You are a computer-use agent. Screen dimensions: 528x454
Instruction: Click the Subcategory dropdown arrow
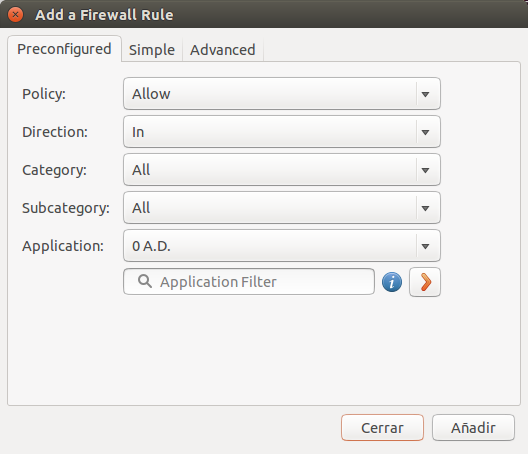[425, 208]
